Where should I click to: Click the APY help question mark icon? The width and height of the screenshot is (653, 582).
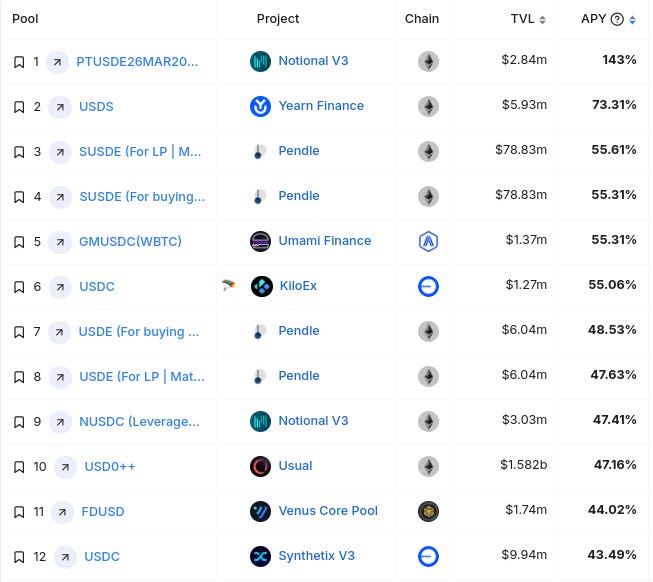617,19
